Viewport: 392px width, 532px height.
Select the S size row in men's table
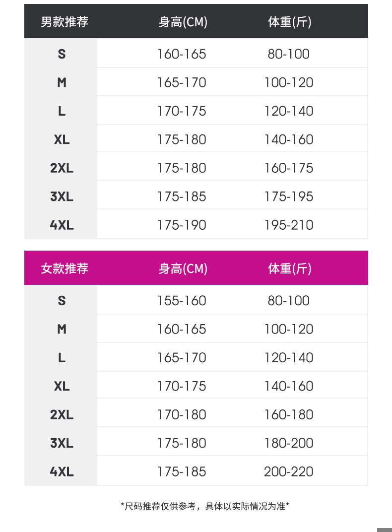(x=62, y=54)
